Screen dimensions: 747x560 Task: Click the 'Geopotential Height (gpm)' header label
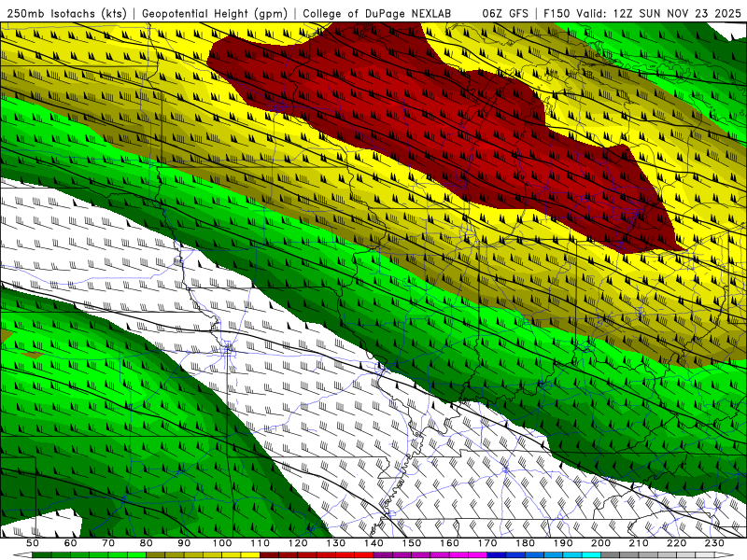pos(215,13)
